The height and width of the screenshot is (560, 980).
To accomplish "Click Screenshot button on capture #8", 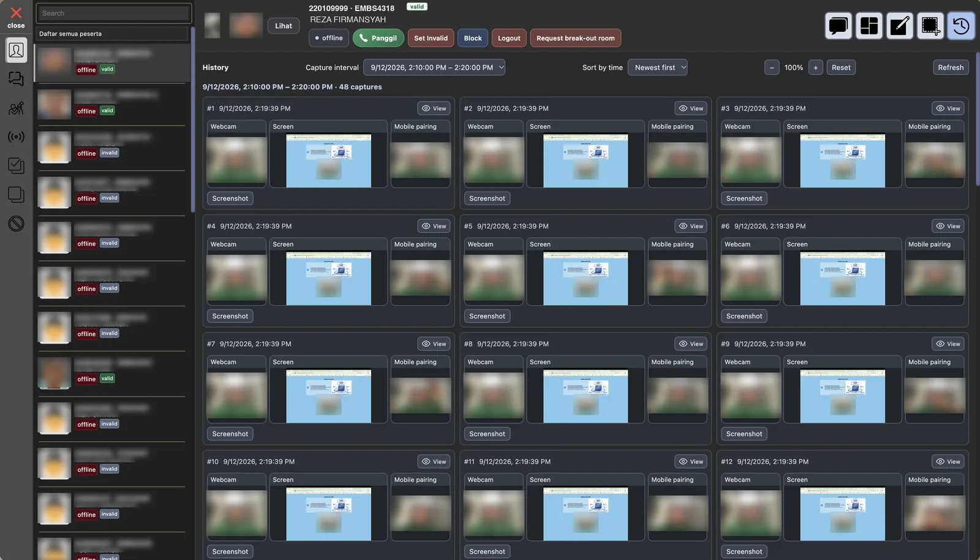I will click(487, 434).
